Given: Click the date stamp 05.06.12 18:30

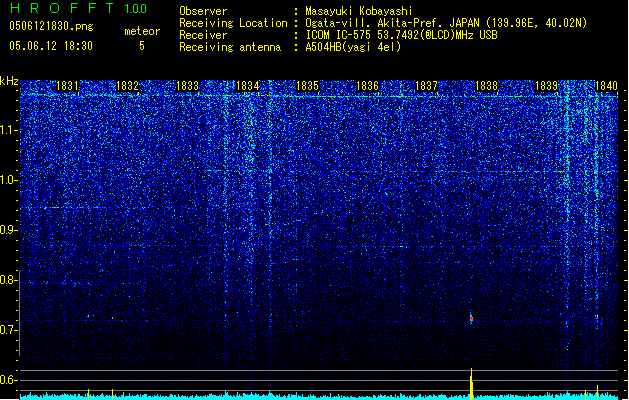Looking at the screenshot, I should tap(51, 46).
